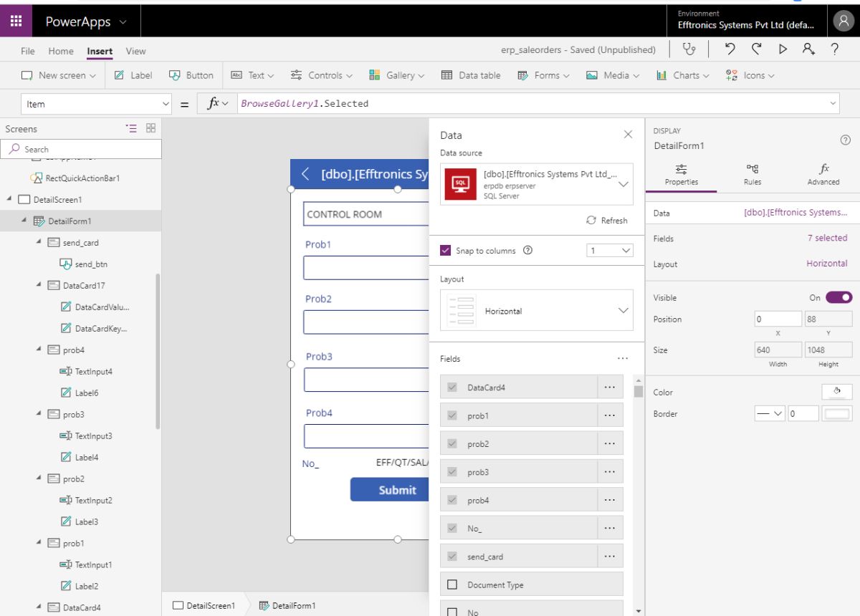This screenshot has width=860, height=616.
Task: Preview the app with play icon
Action: (x=783, y=49)
